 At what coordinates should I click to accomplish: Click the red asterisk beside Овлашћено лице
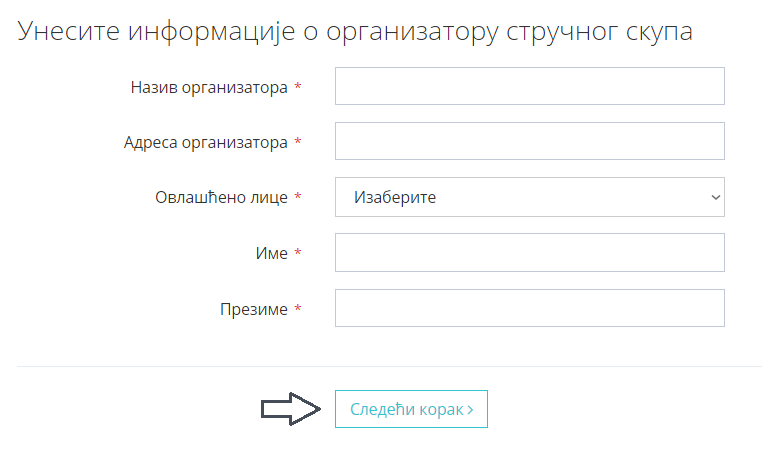tap(298, 197)
